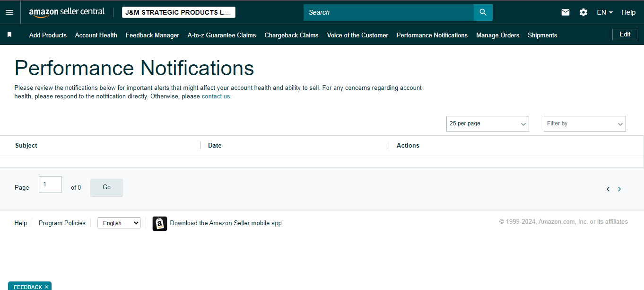Open Manage Orders menu item
The image size is (644, 290).
coord(498,35)
